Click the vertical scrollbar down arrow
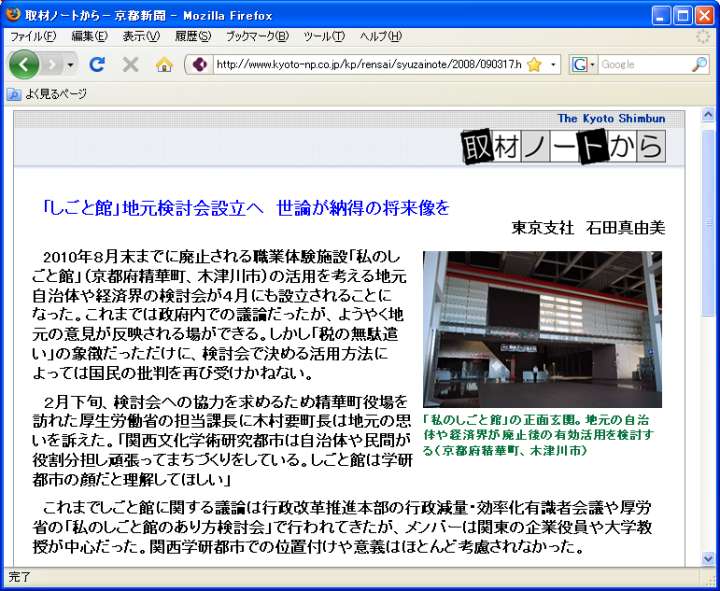 [x=709, y=559]
